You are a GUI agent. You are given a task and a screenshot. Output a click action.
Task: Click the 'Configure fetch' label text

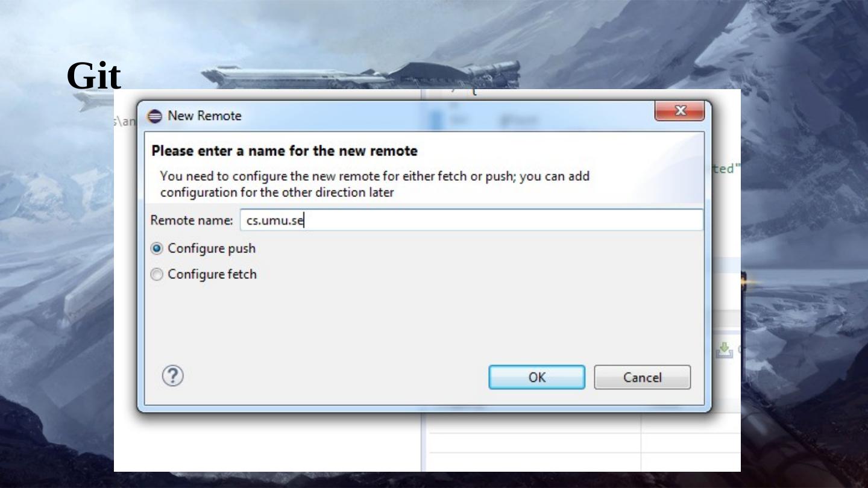tap(212, 274)
